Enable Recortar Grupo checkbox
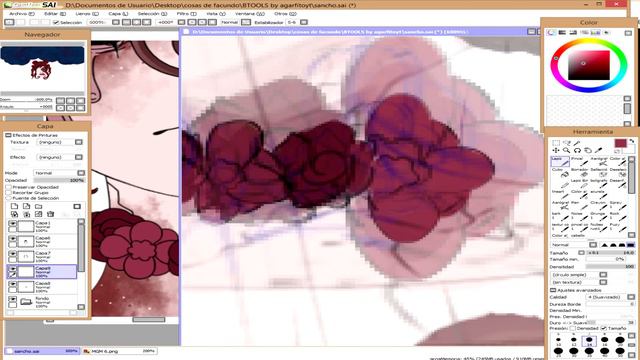The width and height of the screenshot is (640, 360). pyautogui.click(x=9, y=192)
